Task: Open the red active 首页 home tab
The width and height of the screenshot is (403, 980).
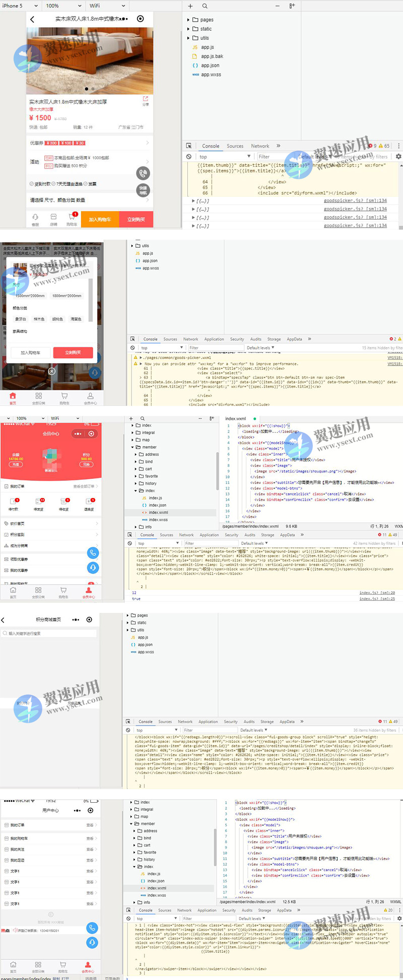Action: pyautogui.click(x=13, y=398)
